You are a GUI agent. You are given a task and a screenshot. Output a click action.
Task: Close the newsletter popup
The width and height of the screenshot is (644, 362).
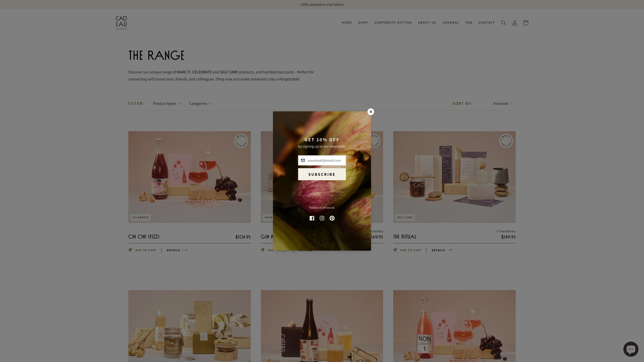[x=371, y=112]
